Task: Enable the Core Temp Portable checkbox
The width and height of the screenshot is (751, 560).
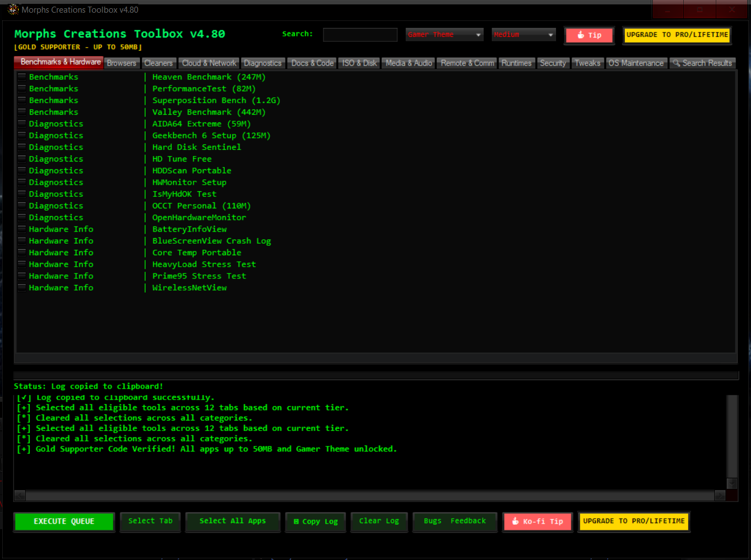Action: (x=22, y=252)
